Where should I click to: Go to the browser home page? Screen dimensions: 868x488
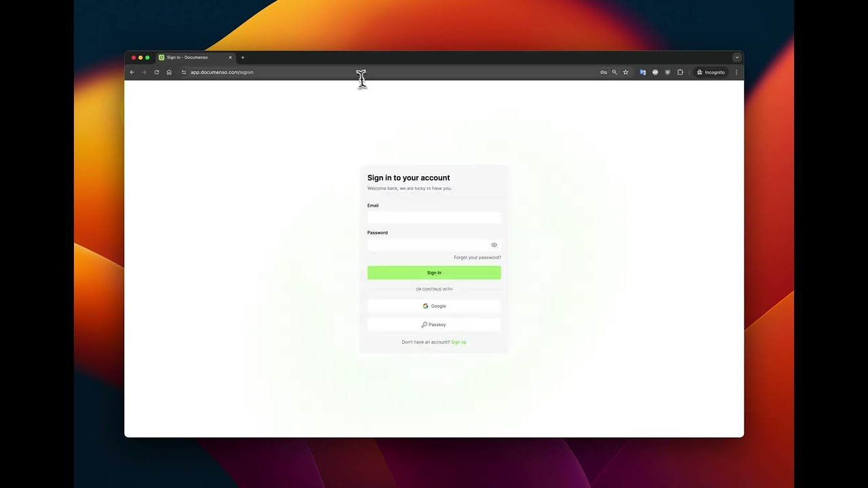(x=169, y=73)
